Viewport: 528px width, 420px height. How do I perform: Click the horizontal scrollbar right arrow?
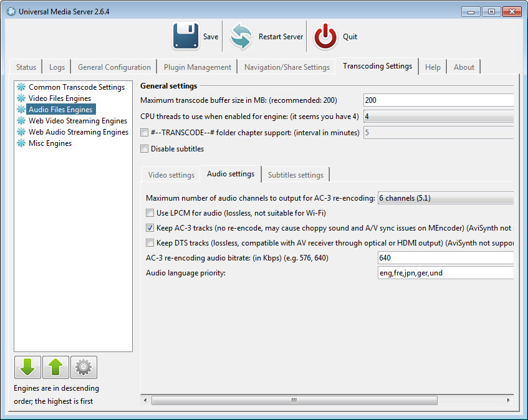(x=508, y=400)
